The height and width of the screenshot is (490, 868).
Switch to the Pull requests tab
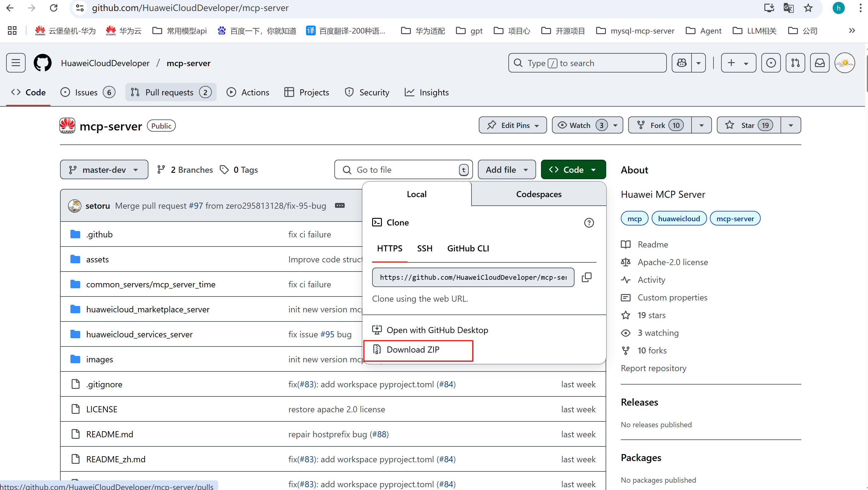coord(171,92)
